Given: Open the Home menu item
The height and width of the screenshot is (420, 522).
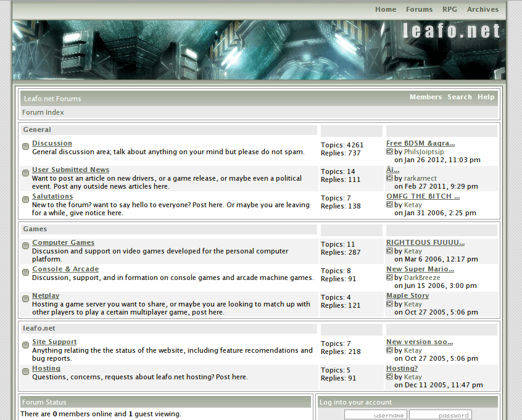Looking at the screenshot, I should coord(386,9).
